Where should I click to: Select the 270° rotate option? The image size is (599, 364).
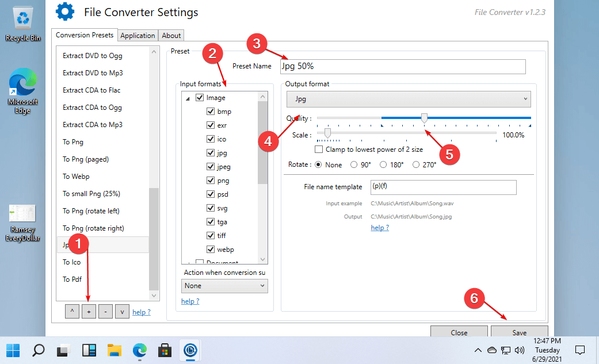416,164
